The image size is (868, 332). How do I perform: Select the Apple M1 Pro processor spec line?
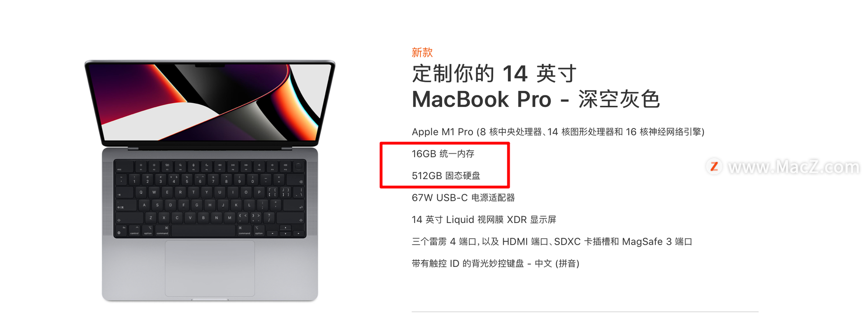(558, 132)
